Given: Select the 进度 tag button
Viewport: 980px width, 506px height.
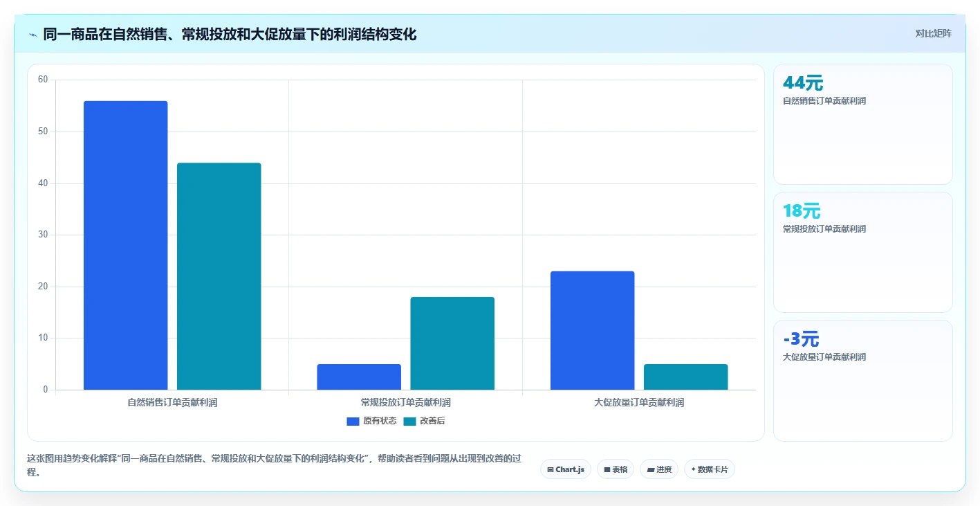Looking at the screenshot, I should click(659, 469).
